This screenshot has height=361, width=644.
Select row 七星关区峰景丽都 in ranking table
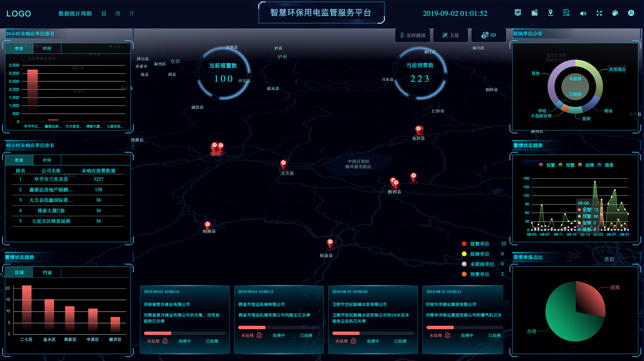68,221
